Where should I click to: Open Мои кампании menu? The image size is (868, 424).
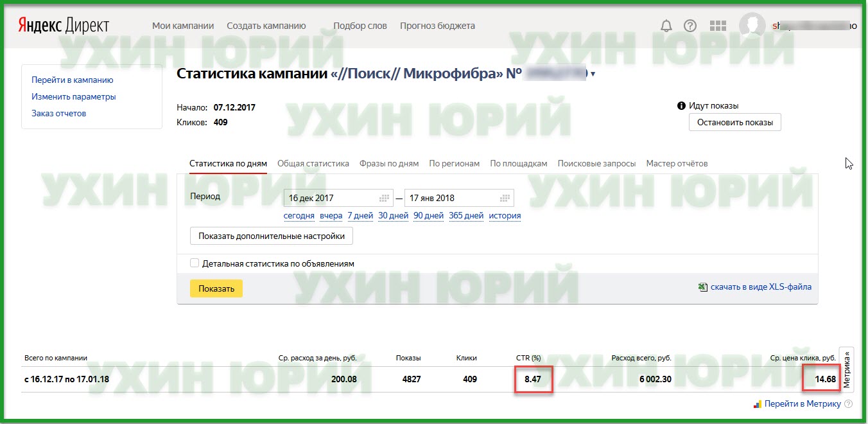[x=183, y=26]
